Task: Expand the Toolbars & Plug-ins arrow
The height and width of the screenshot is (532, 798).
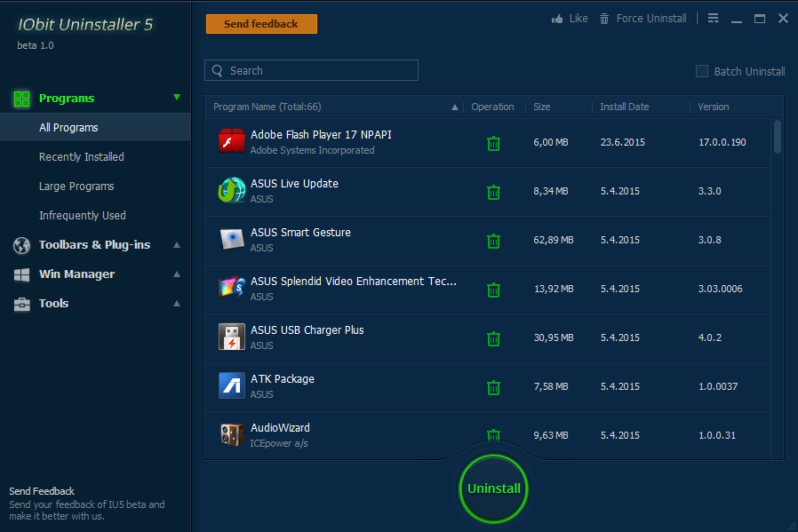Action: 177,244
